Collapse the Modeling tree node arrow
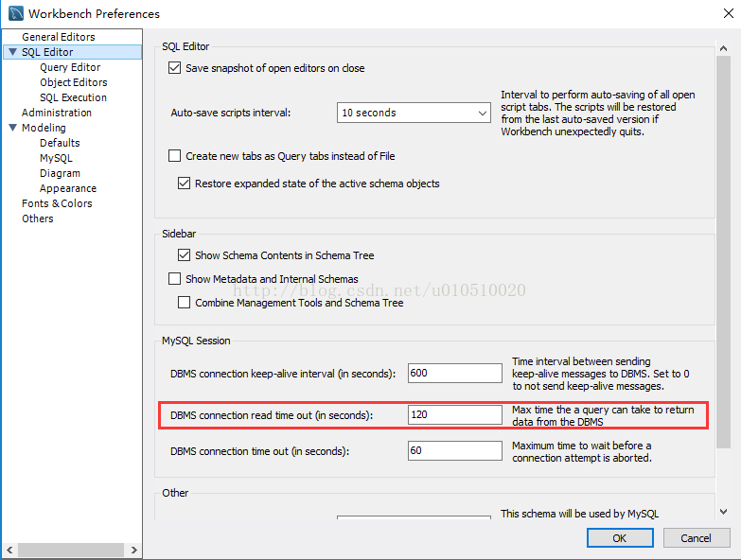This screenshot has height=560, width=741. click(x=12, y=128)
